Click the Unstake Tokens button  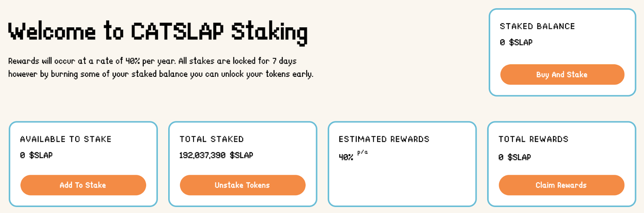243,185
